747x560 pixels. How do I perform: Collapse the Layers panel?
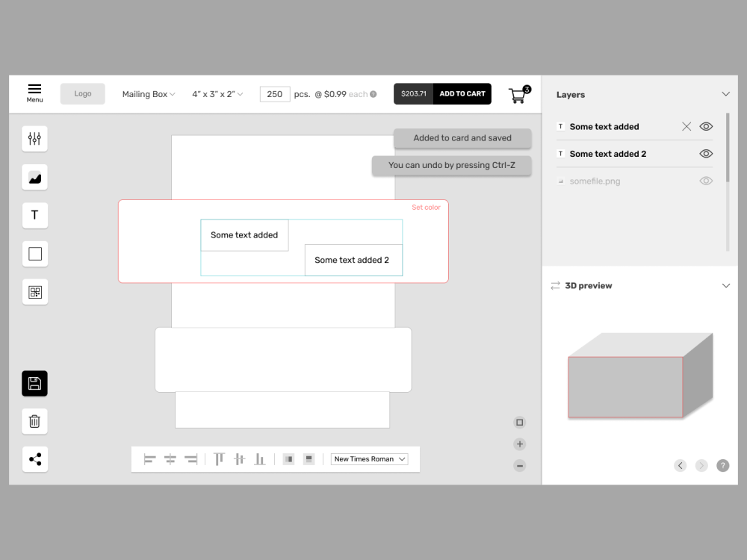click(725, 94)
